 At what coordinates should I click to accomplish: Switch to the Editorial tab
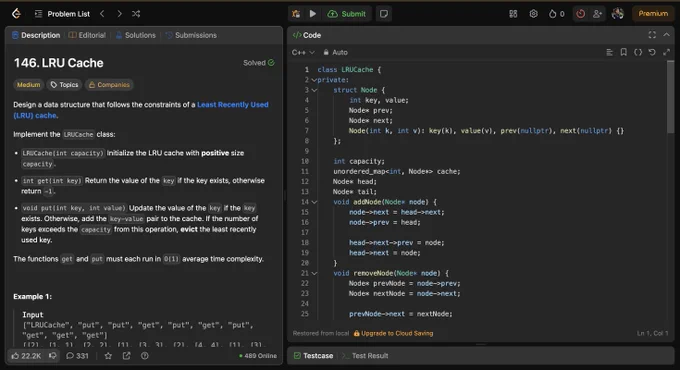click(87, 35)
